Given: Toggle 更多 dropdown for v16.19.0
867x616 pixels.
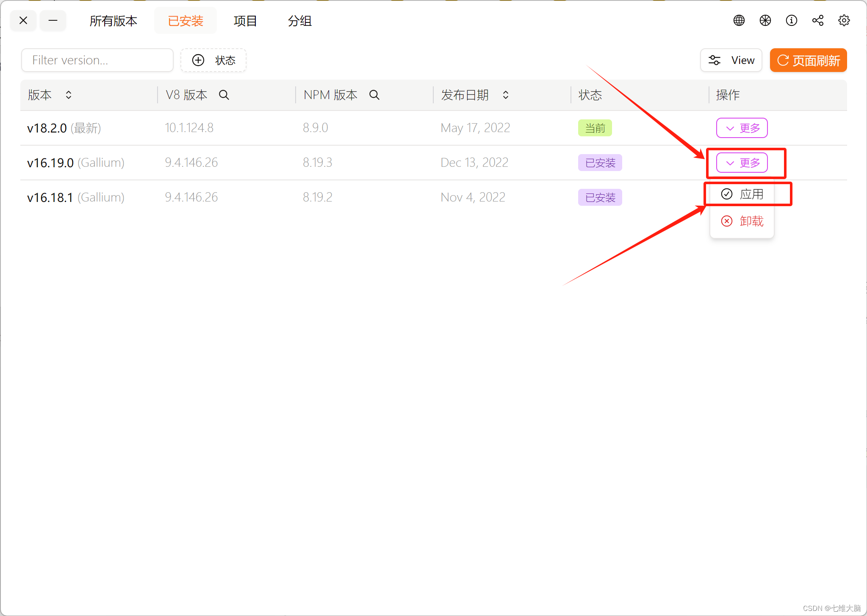Looking at the screenshot, I should coord(742,163).
